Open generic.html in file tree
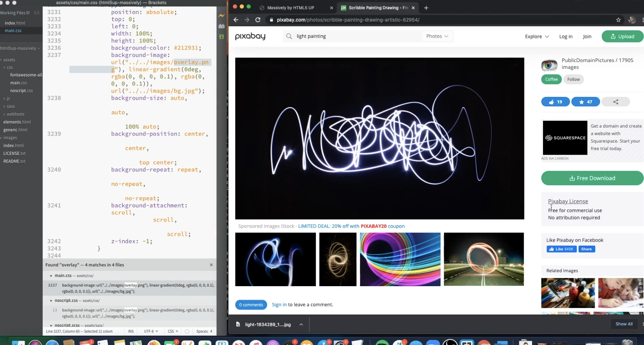This screenshot has width=644, height=345. click(x=15, y=130)
